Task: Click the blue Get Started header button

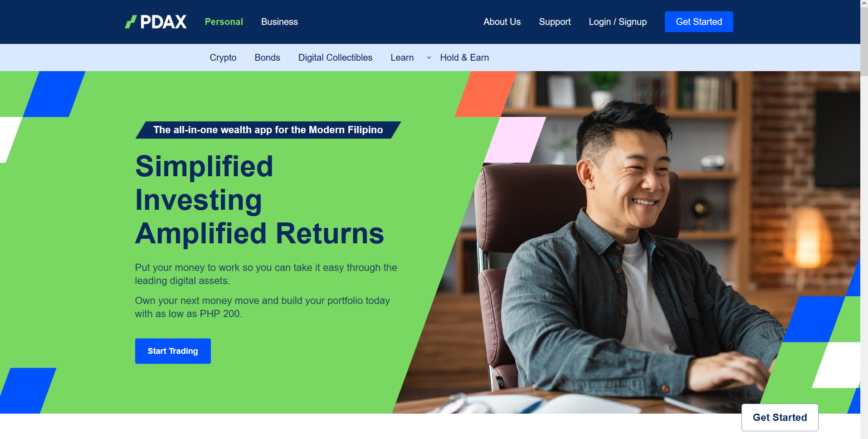Action: click(699, 22)
